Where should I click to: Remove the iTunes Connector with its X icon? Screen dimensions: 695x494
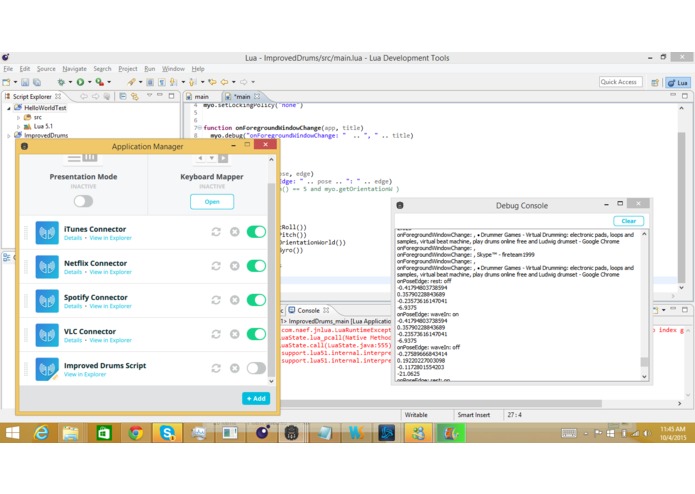click(x=235, y=232)
